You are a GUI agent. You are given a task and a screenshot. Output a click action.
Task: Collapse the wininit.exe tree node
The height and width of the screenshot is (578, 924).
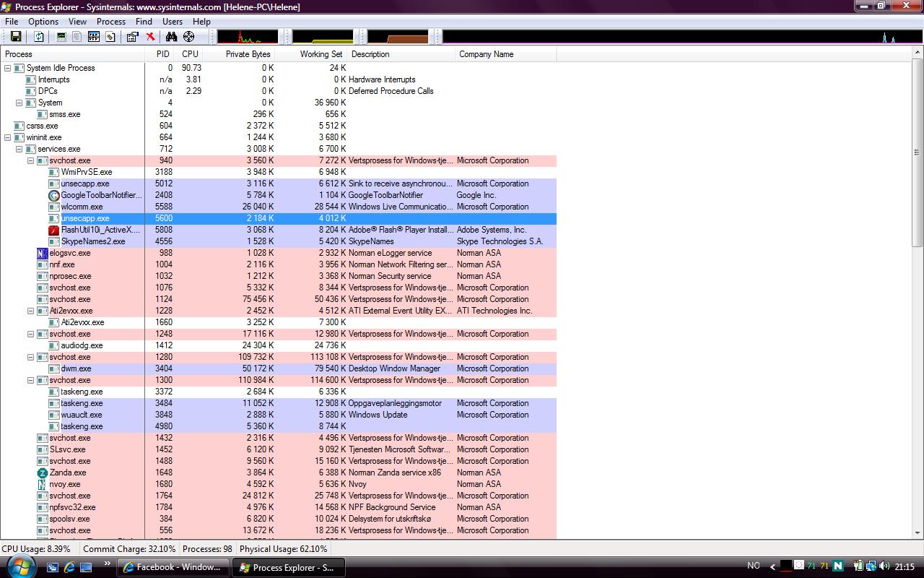(x=8, y=137)
